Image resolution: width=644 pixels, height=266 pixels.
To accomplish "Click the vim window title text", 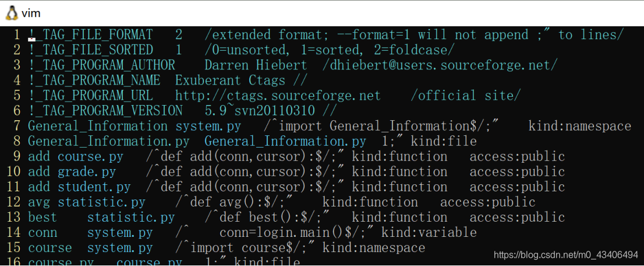I will pos(31,13).
